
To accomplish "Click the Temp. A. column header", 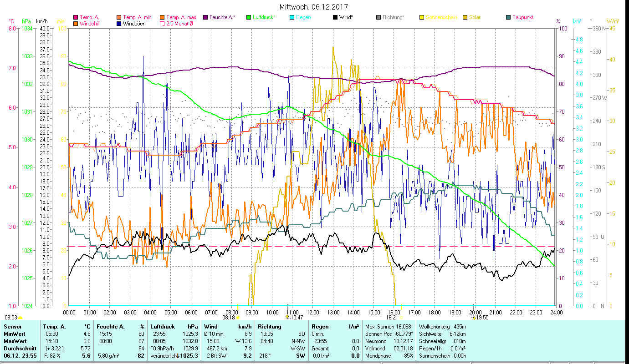I will tap(54, 327).
